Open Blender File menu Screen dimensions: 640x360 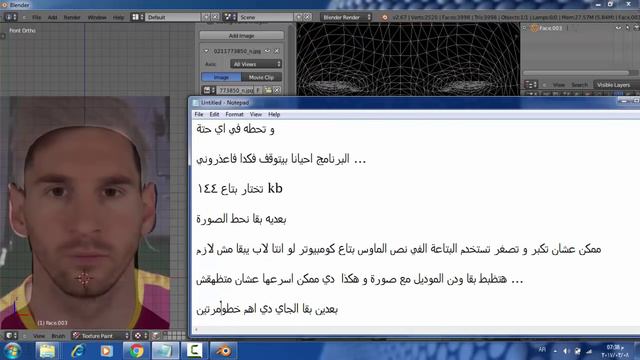pyautogui.click(x=37, y=18)
